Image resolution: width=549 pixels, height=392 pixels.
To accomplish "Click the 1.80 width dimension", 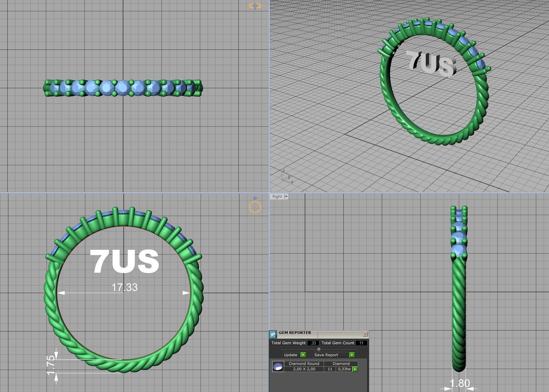I will point(460,383).
